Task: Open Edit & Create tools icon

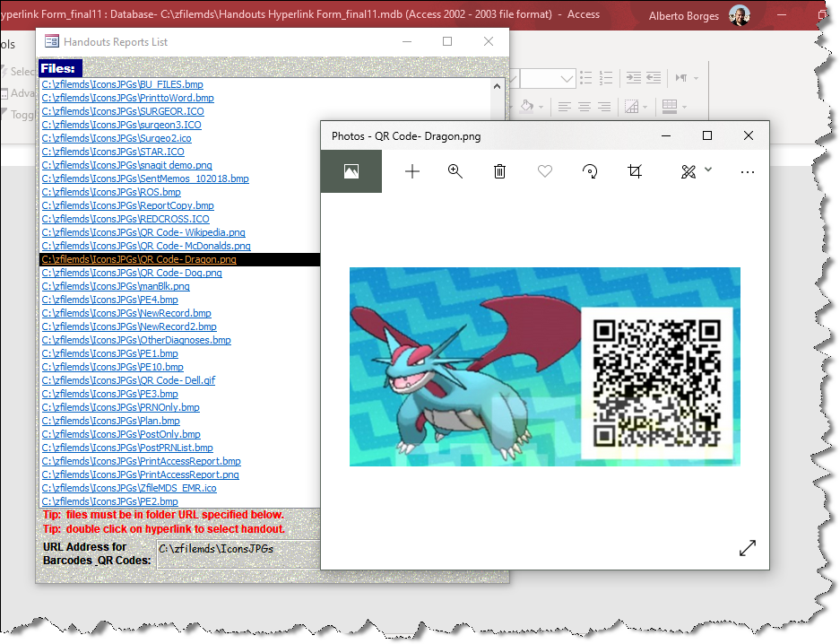Action: pyautogui.click(x=688, y=171)
